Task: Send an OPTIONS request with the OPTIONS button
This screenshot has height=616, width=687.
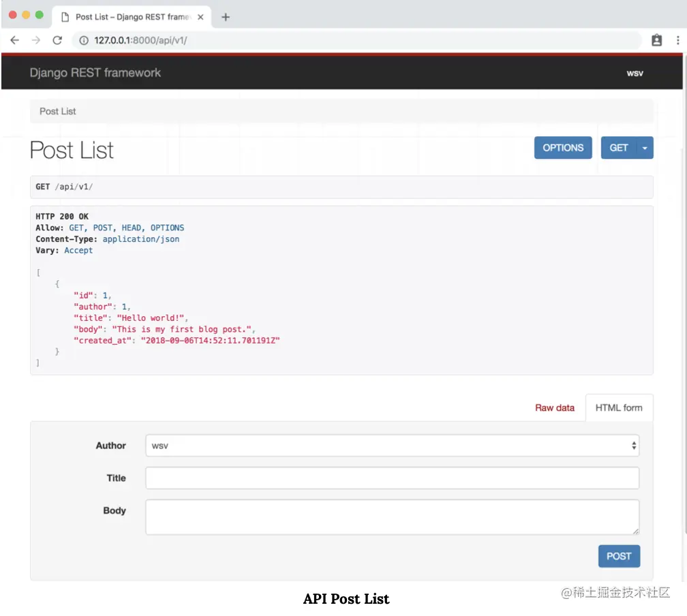Action: 563,148
